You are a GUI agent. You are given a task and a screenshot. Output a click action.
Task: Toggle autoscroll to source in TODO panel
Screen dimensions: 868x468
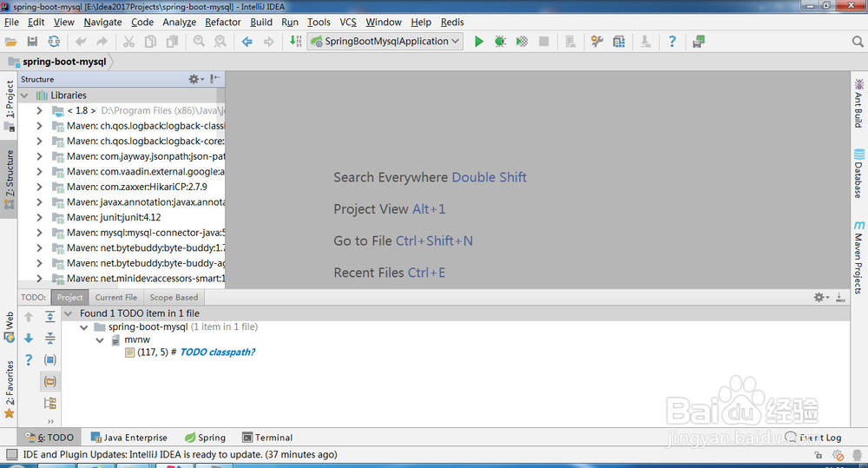(49, 360)
